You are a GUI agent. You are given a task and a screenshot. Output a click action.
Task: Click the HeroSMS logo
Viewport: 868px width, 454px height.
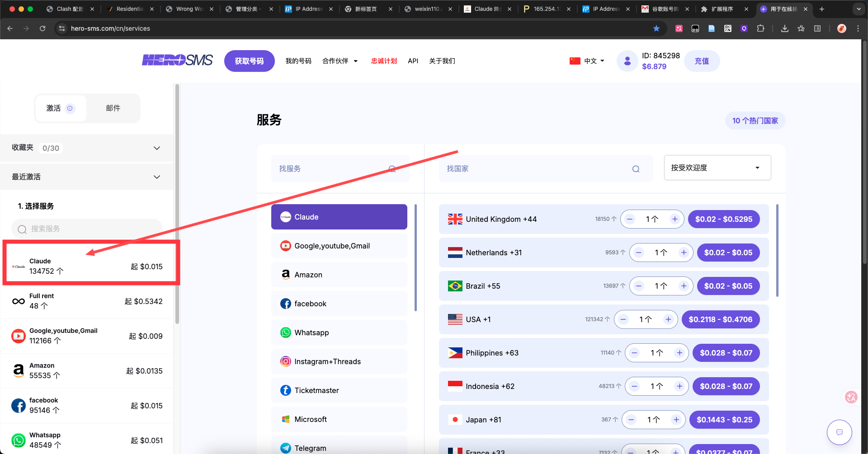click(x=177, y=60)
